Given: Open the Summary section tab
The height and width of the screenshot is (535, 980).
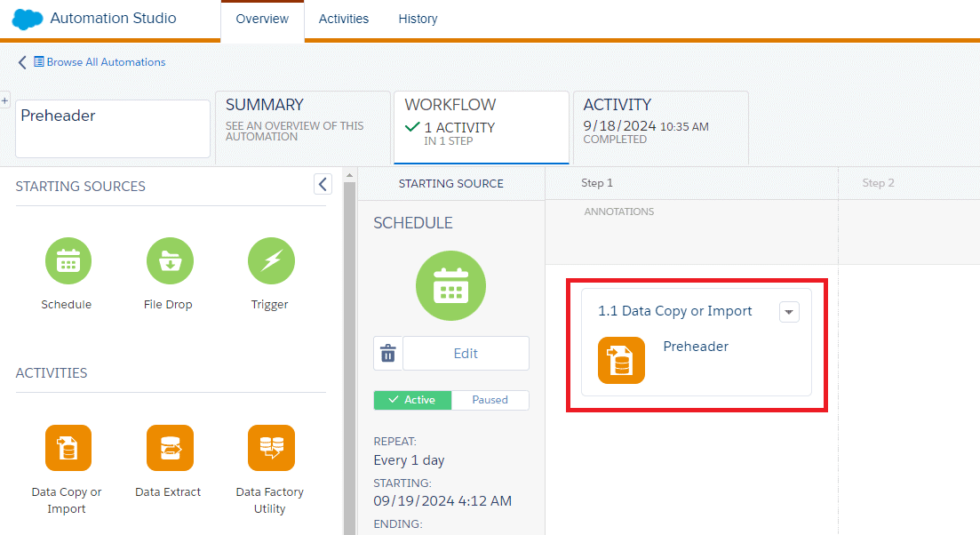Looking at the screenshot, I should coord(303,127).
